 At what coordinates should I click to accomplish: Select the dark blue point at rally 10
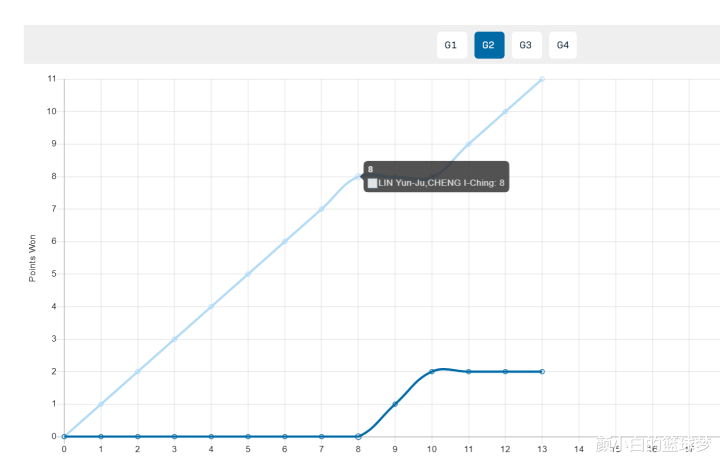click(432, 372)
